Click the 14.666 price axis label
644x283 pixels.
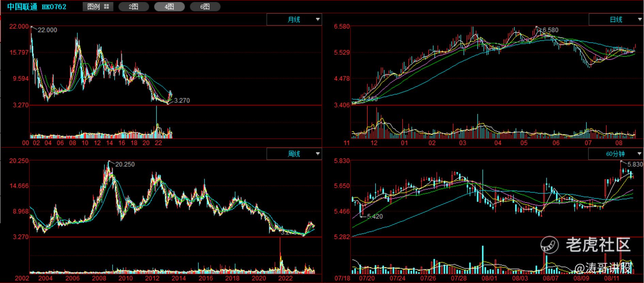pos(19,186)
